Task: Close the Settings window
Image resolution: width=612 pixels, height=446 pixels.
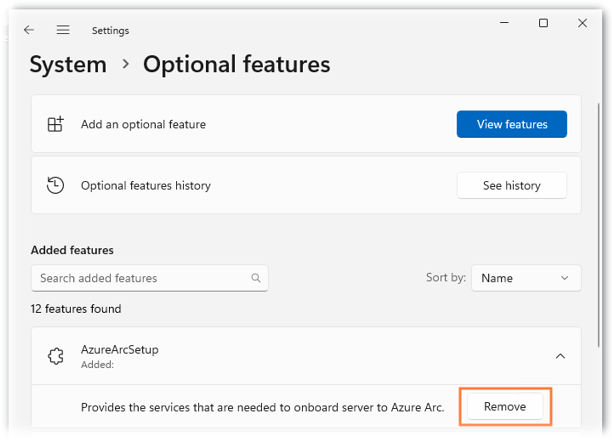Action: (582, 24)
